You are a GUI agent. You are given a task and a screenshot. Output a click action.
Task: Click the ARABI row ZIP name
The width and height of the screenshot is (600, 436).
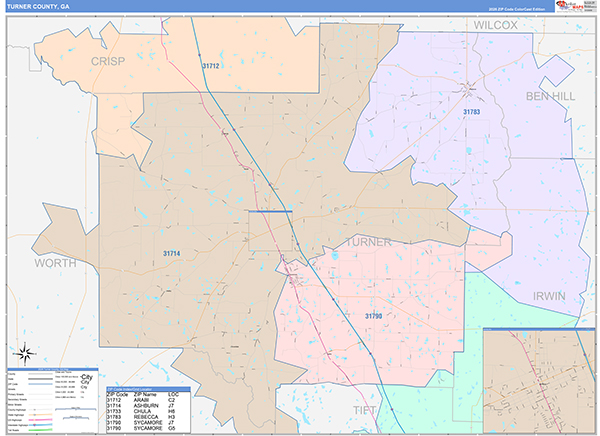(140, 400)
